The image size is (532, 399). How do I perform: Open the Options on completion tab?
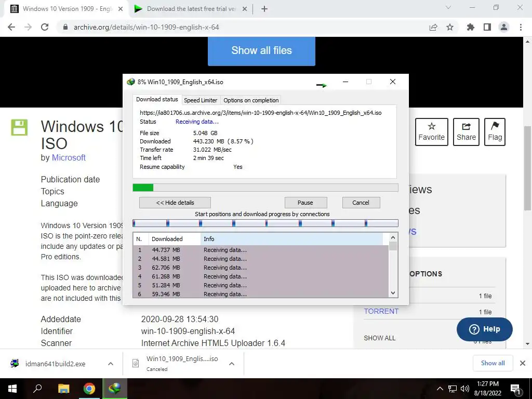[x=251, y=100]
